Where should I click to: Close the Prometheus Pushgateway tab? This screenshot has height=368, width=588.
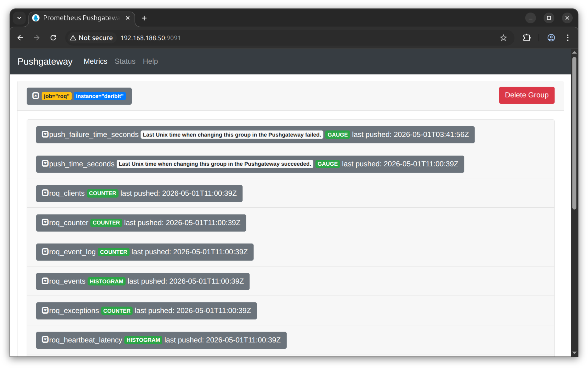coord(127,18)
